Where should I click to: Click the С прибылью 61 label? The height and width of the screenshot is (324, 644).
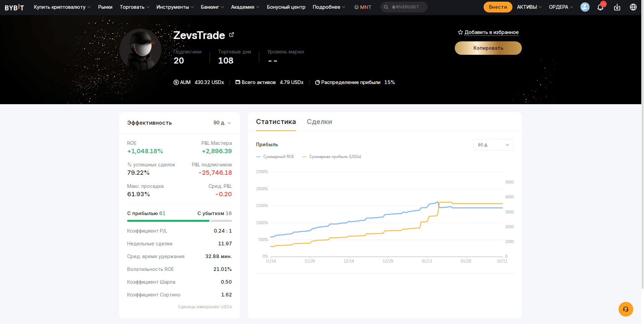[x=146, y=213]
